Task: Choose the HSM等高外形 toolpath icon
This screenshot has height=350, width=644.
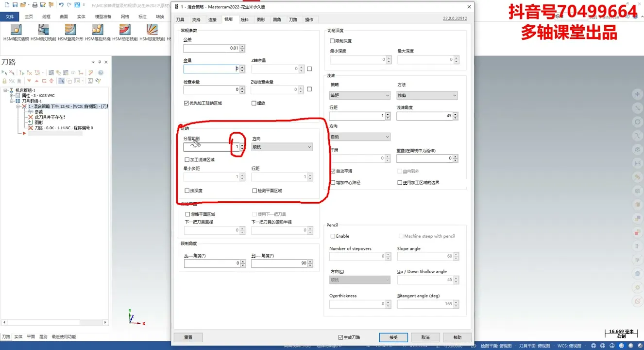Action: tap(70, 30)
